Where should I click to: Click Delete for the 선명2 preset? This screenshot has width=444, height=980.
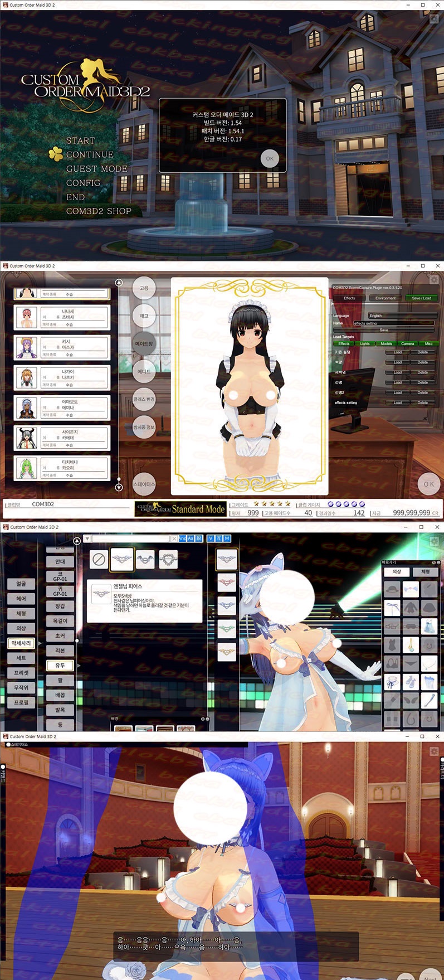(x=423, y=392)
